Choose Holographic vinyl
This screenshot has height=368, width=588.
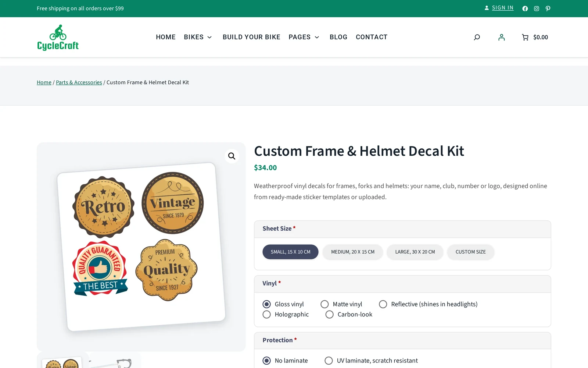pyautogui.click(x=267, y=314)
